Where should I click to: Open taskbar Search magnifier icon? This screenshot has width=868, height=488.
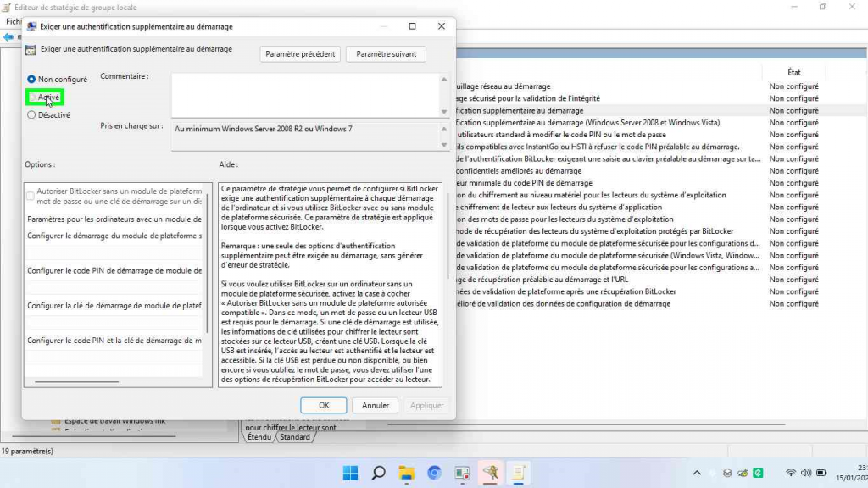(x=378, y=473)
